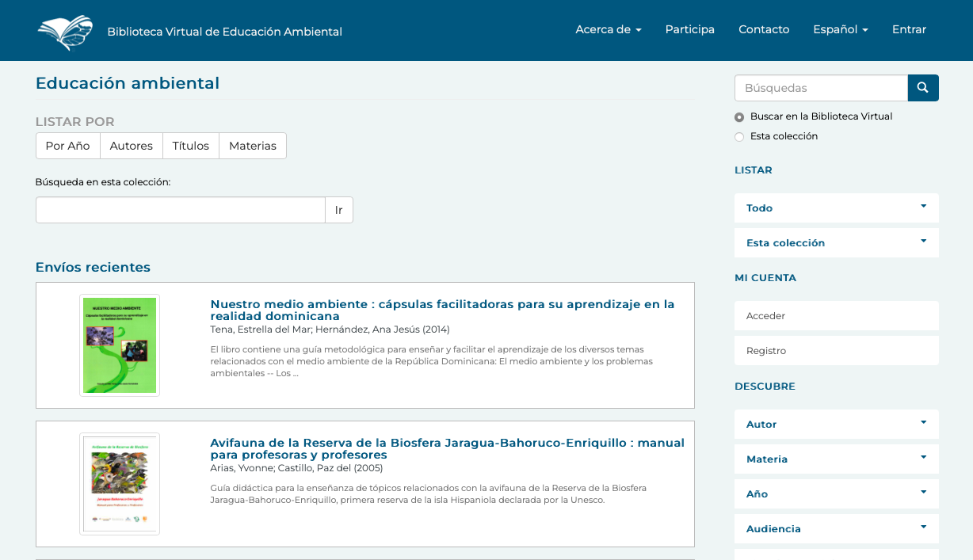973x560 pixels.
Task: Select 'Buscar en la Biblioteca Virtual' radio option
Action: pos(739,117)
